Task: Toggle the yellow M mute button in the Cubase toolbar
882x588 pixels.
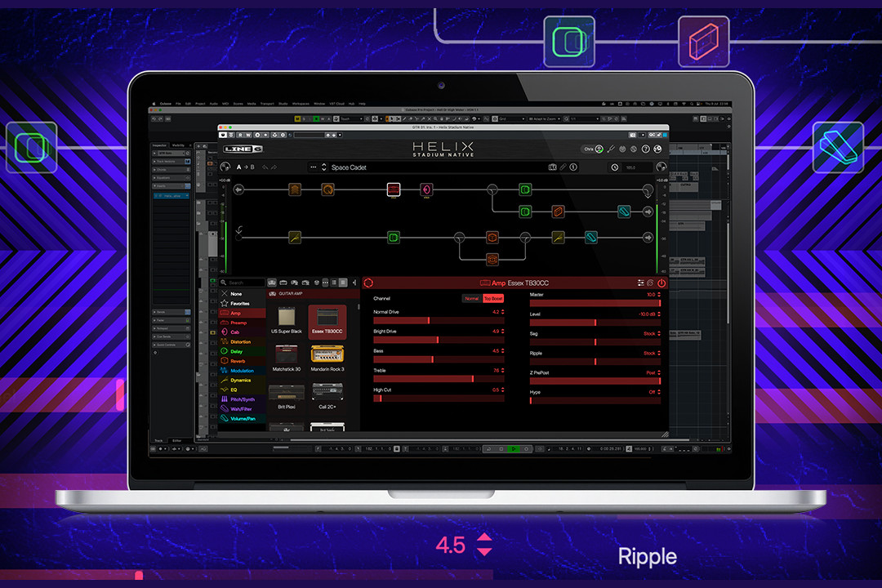Action: tap(297, 118)
